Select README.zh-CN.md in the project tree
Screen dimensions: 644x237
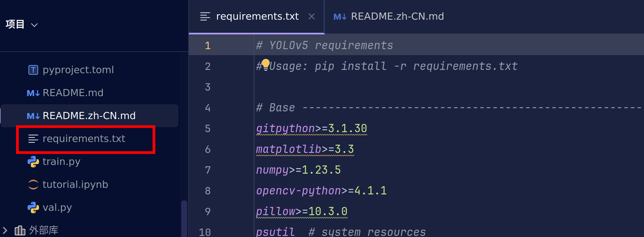click(89, 116)
